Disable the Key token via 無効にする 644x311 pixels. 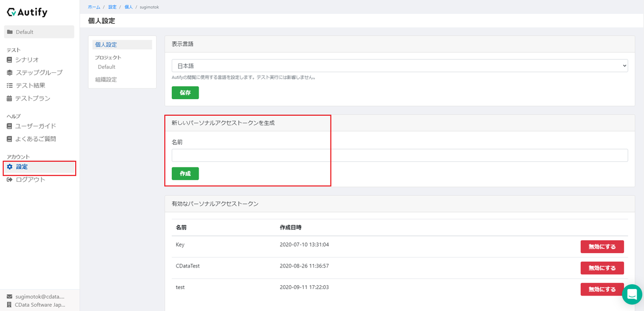(x=602, y=246)
